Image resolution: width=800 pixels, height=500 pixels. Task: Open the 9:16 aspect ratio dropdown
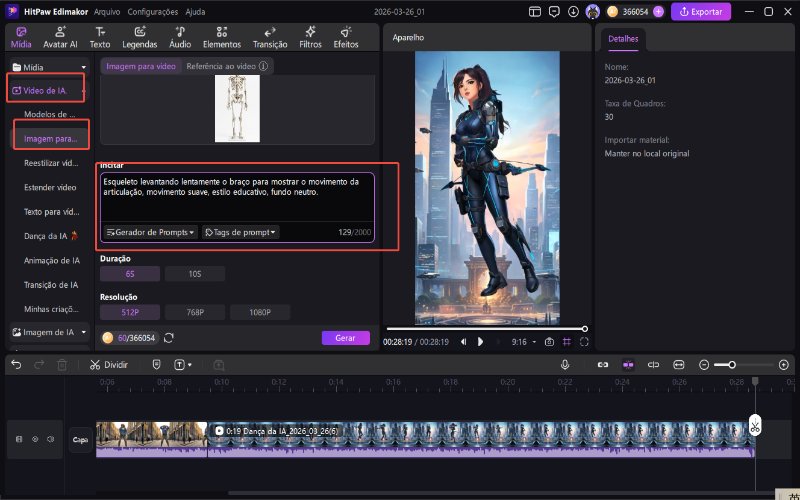(x=522, y=342)
